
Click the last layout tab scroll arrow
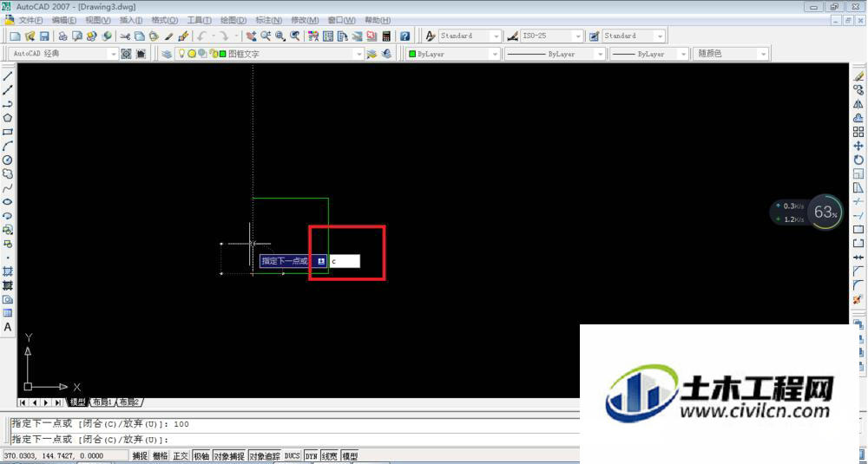(x=57, y=402)
